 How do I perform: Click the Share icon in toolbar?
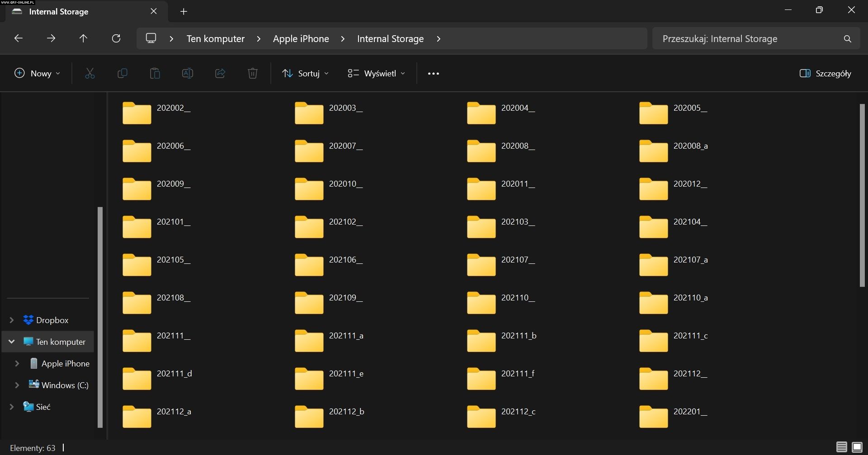point(220,73)
